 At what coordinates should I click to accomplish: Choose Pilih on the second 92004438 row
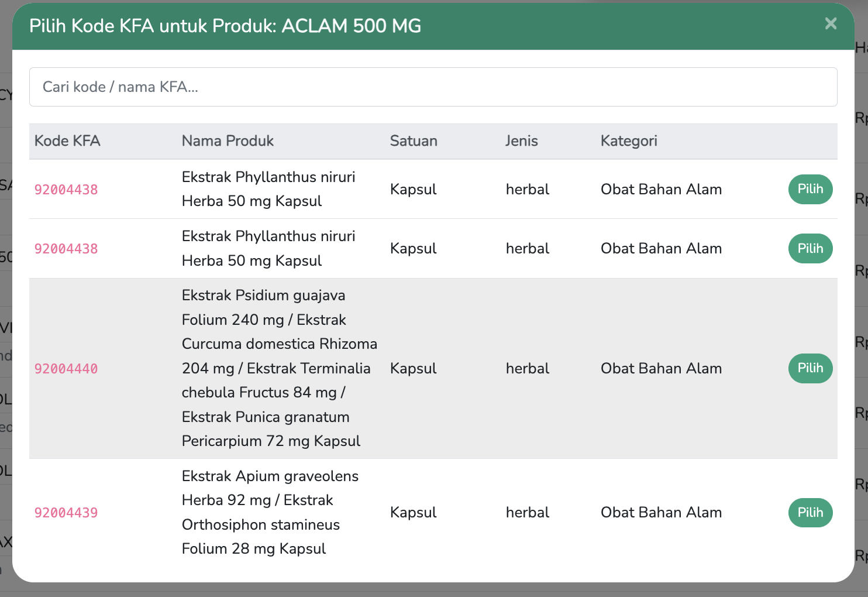[x=810, y=249]
